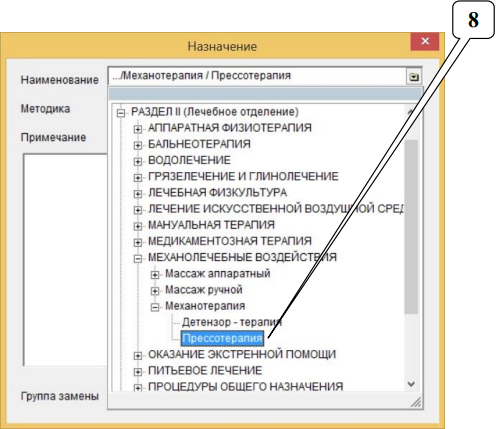Click the vertical scrollbar thumb
Screen dimensions: 496x429
click(411, 227)
